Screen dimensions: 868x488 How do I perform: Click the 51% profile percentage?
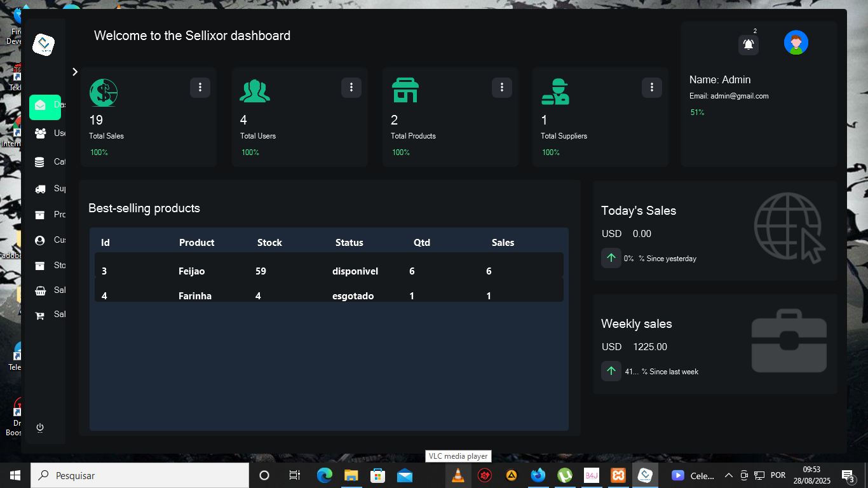tap(697, 112)
